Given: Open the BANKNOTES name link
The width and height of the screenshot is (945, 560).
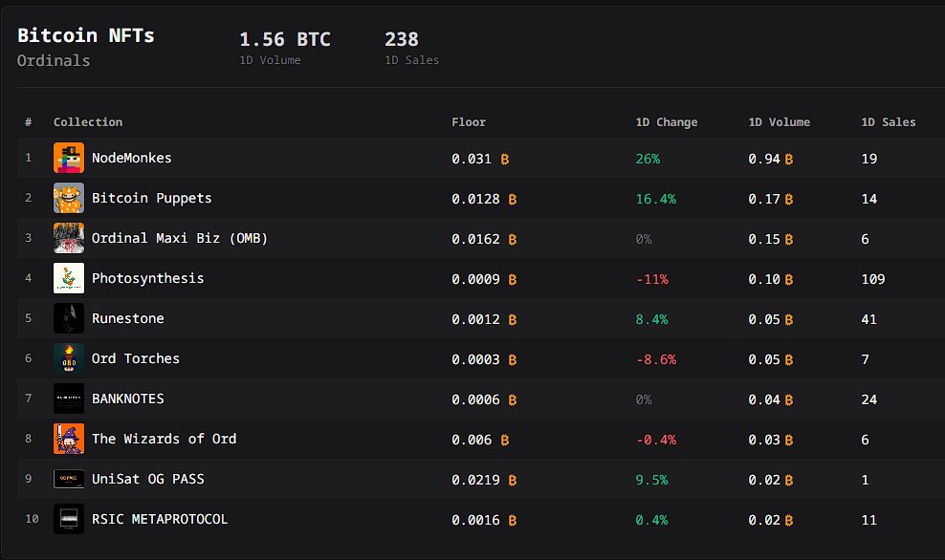Looking at the screenshot, I should coord(128,398).
